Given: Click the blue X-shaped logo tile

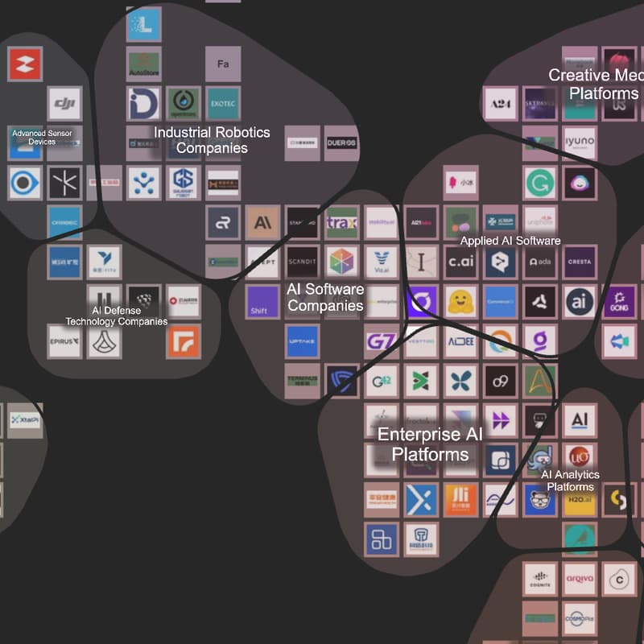Looking at the screenshot, I should (x=421, y=499).
